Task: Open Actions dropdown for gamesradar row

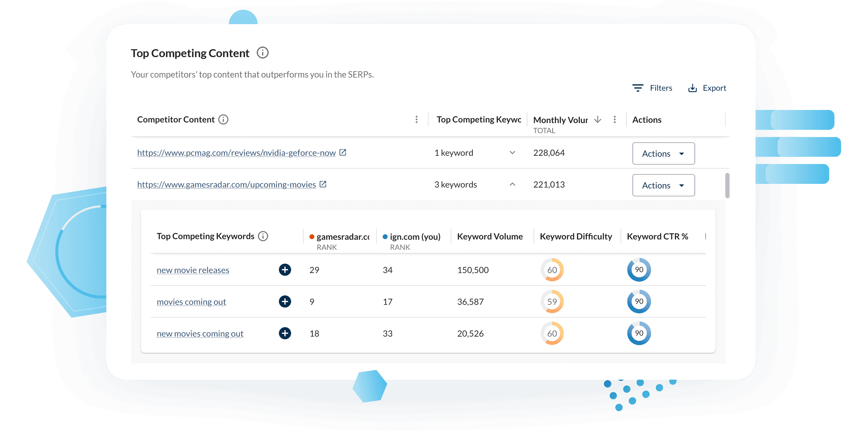Action: (x=663, y=185)
